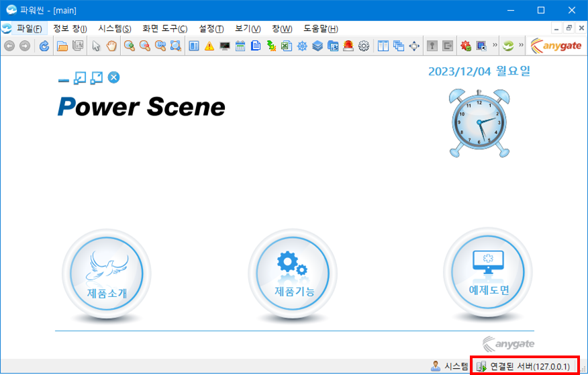Viewport: 588px width, 375px height.
Task: Click the anygate logo in toolbar
Action: 556,46
